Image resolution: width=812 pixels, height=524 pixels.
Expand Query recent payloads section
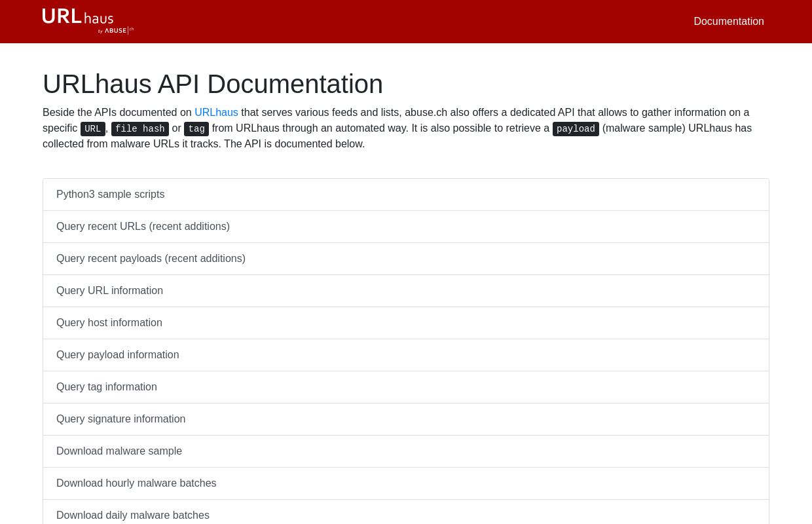pyautogui.click(x=406, y=259)
